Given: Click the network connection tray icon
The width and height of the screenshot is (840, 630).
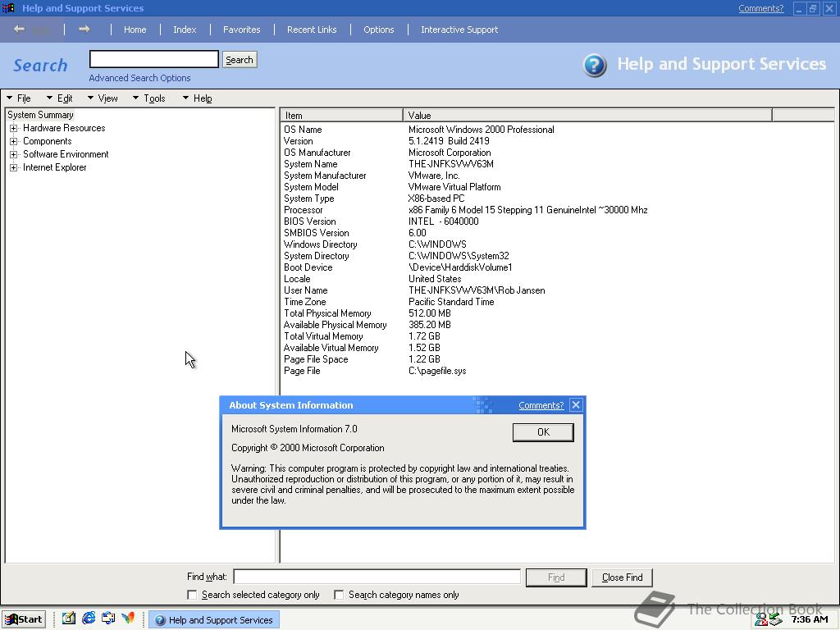Looking at the screenshot, I should 775,619.
